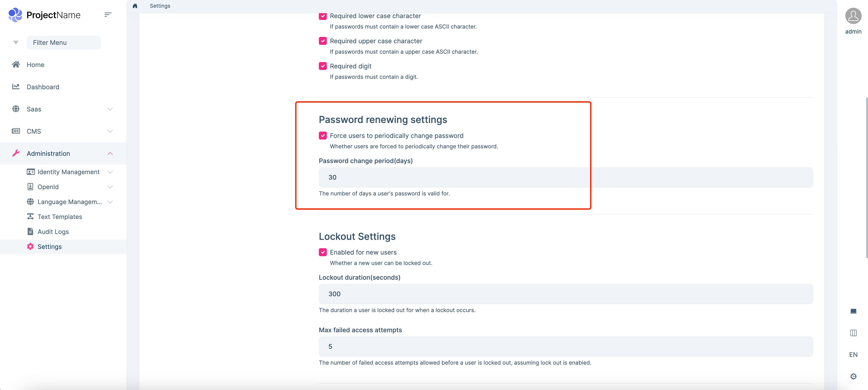Uncheck Required digit option
The height and width of the screenshot is (390, 868).
(x=323, y=66)
